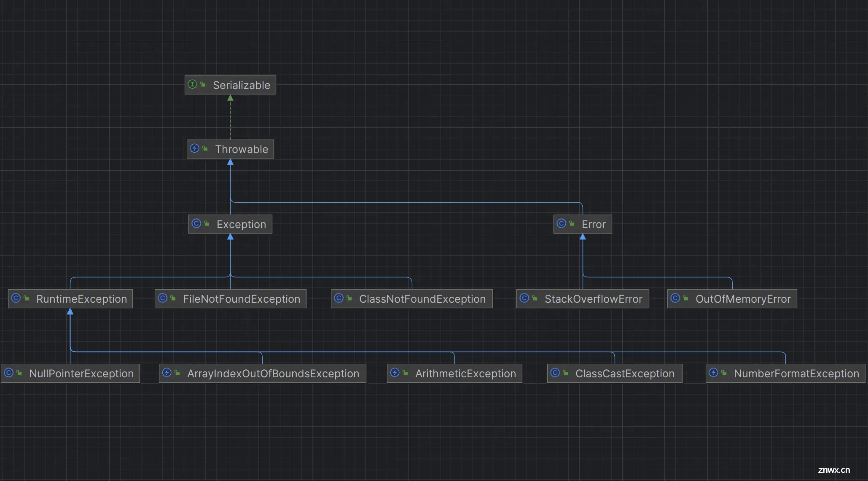Click the green public marker on Error node
Screen dimensions: 868x481
click(572, 223)
